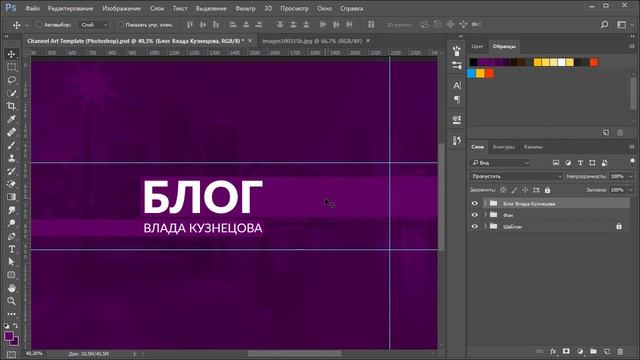
Task: Select the Move tool in the toolbox
Action: 11,54
